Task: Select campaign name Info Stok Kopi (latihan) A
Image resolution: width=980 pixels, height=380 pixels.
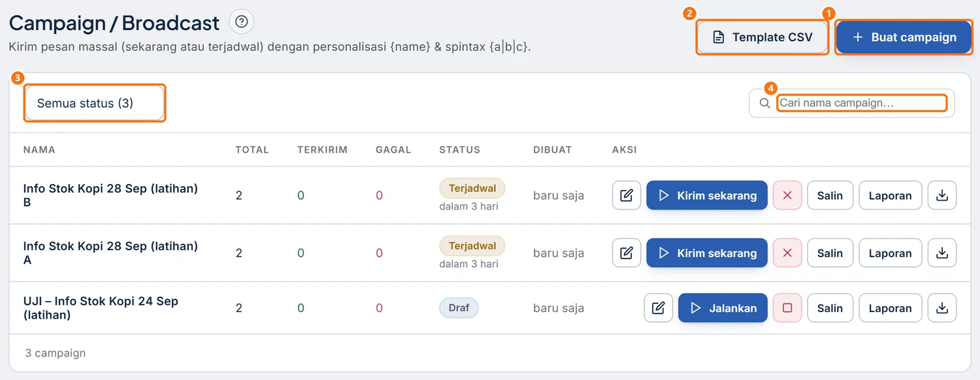Action: (110, 253)
